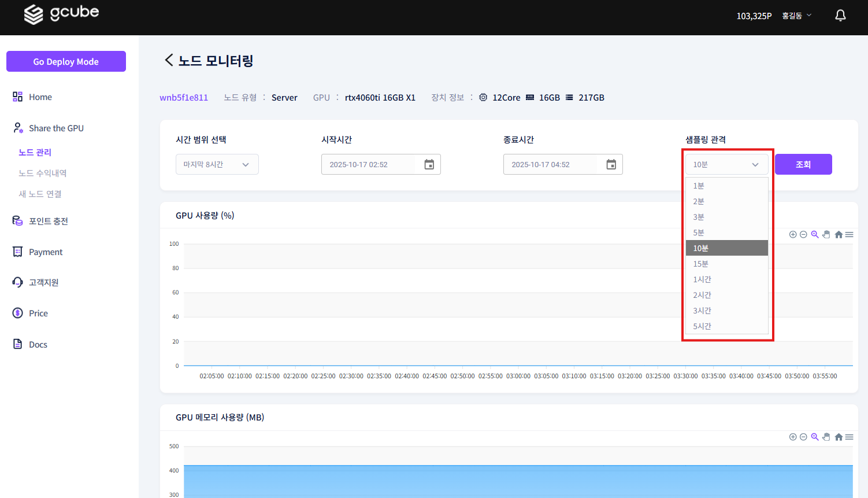Open the notification bell icon

840,15
